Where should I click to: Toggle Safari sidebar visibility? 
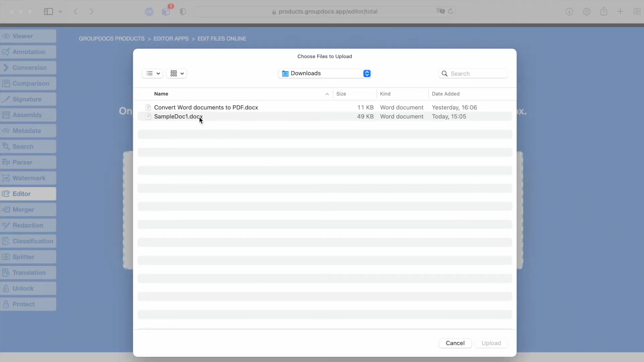tap(49, 12)
